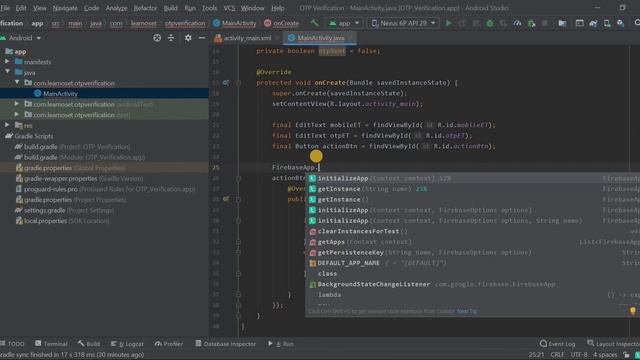Choose getInstance(String name) completion suggestion
Screen dimensions: 640x360
pos(473,189)
